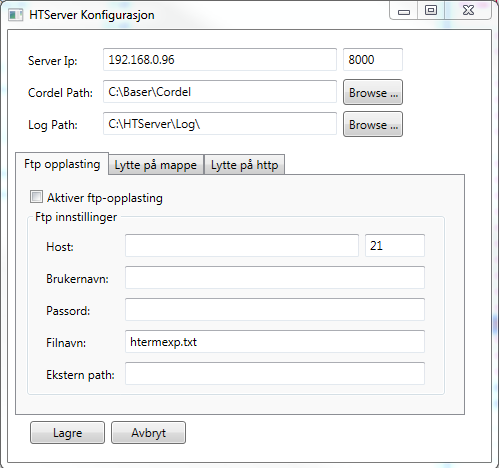The image size is (499, 468).
Task: Browse for the Log Path folder
Action: 373,124
